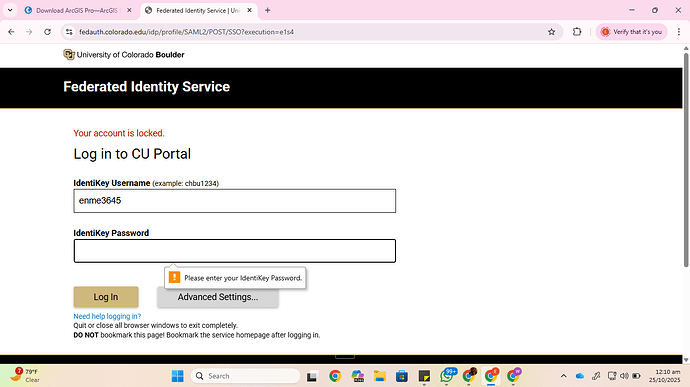This screenshot has height=387, width=690.
Task: Launch File Explorer from the taskbar
Action: [380, 376]
